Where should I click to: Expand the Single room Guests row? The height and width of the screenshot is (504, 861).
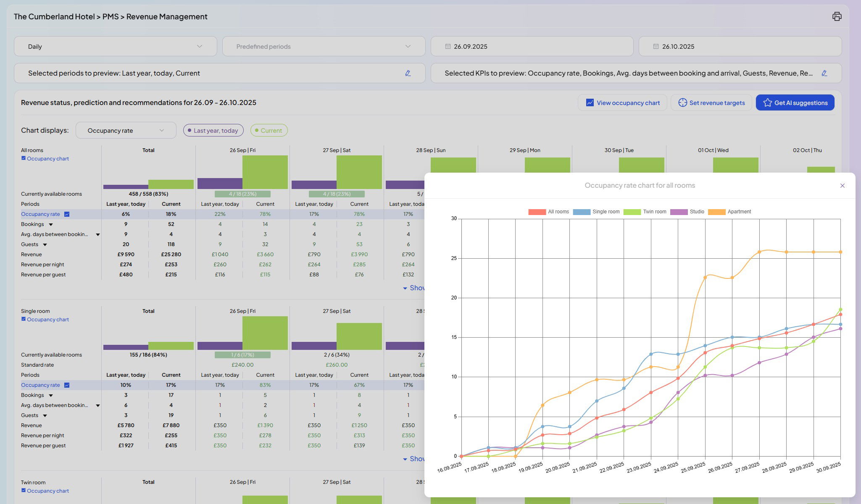click(45, 416)
